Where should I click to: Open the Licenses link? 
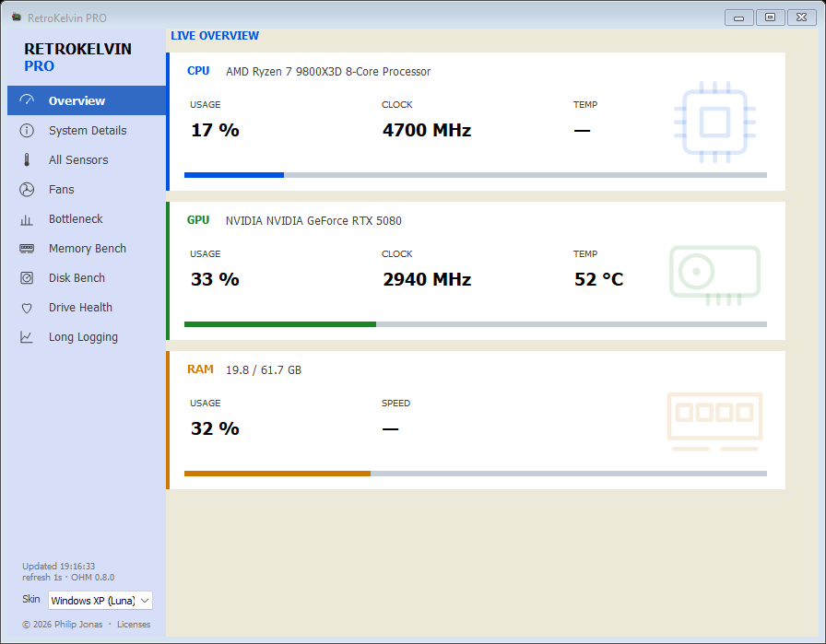tap(134, 624)
